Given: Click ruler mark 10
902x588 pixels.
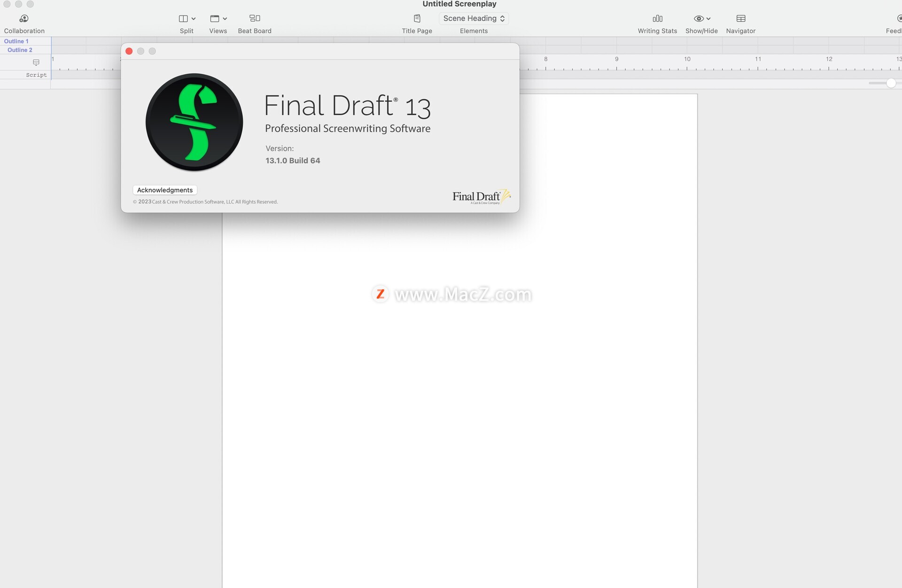Looking at the screenshot, I should 687,59.
